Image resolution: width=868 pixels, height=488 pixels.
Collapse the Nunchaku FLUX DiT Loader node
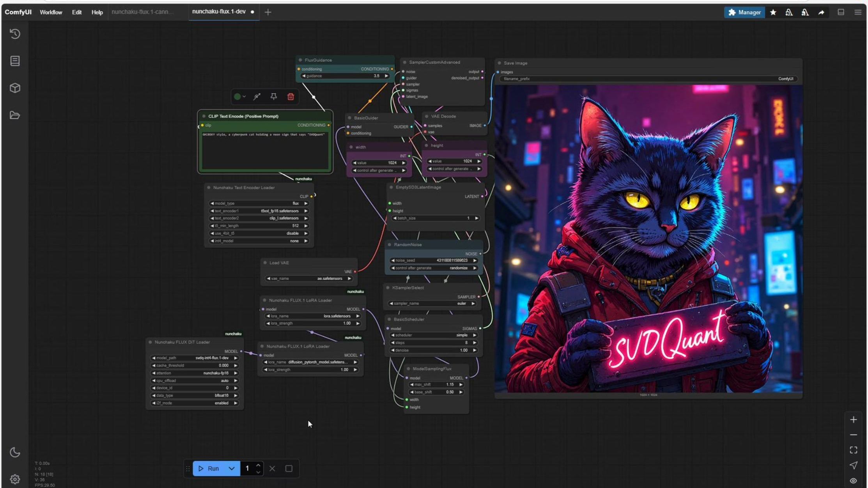(x=150, y=342)
